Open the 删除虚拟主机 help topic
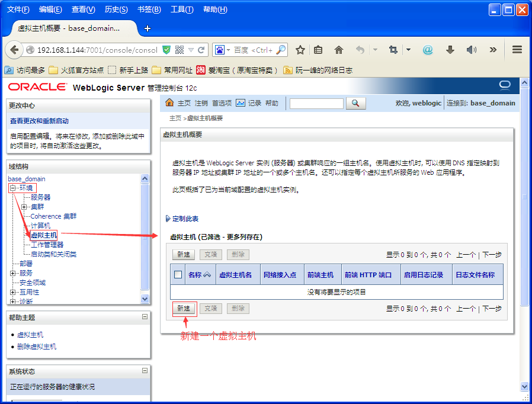Image resolution: width=532 pixels, height=404 pixels. (37, 347)
